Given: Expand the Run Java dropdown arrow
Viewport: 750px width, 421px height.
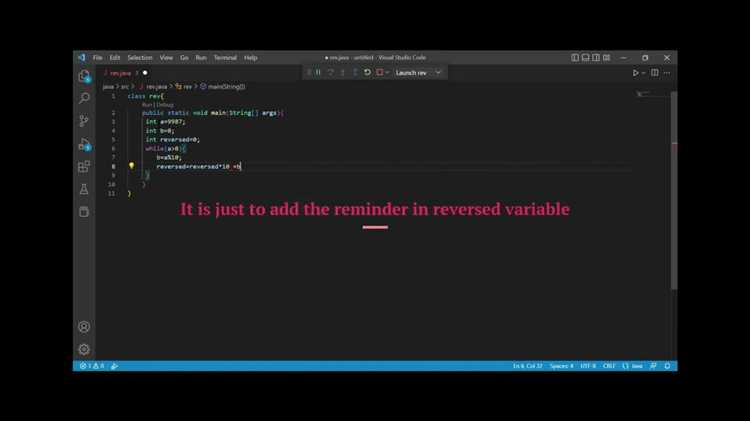Looking at the screenshot, I should [x=644, y=73].
